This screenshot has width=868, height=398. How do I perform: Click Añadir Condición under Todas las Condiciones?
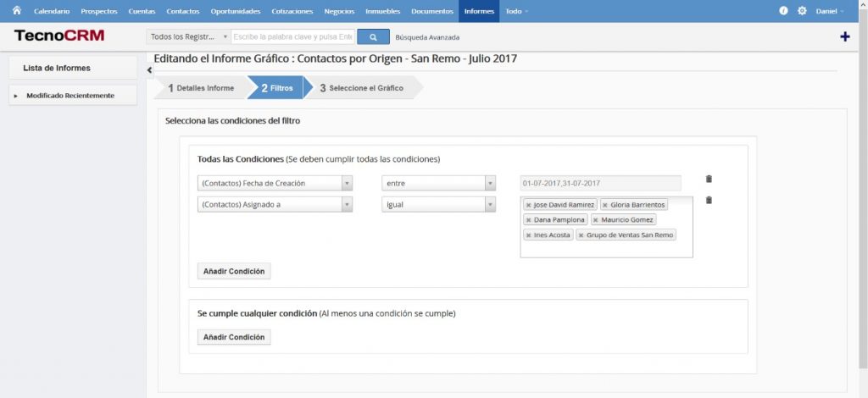(233, 272)
